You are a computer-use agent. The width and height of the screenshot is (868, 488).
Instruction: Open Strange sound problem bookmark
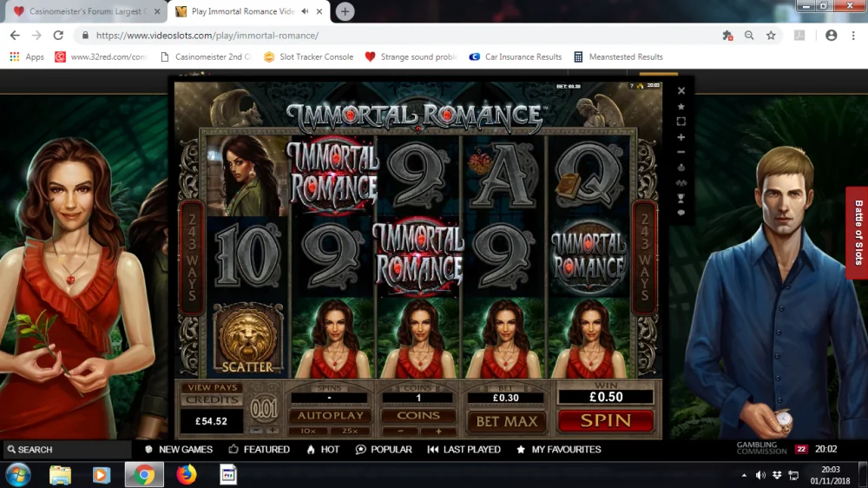tap(411, 57)
